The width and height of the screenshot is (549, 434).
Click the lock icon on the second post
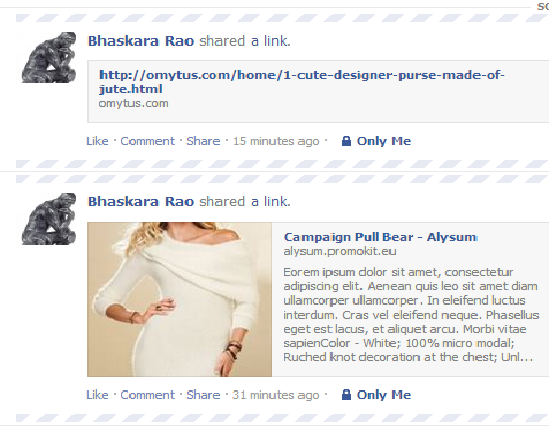(346, 395)
